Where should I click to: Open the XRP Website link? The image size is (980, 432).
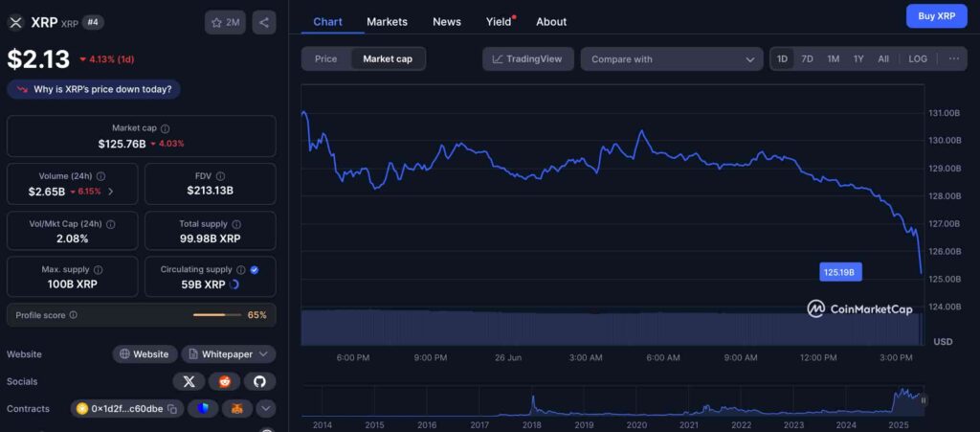(x=145, y=353)
